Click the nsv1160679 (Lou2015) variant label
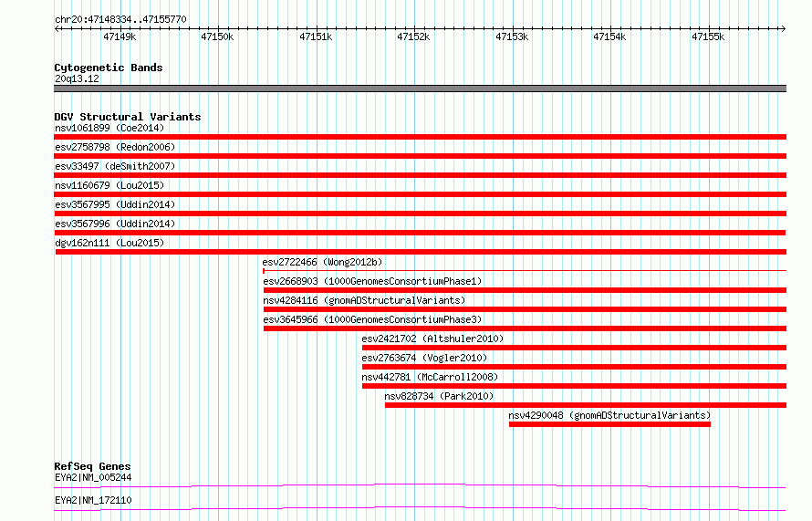812x521 pixels. pos(109,185)
